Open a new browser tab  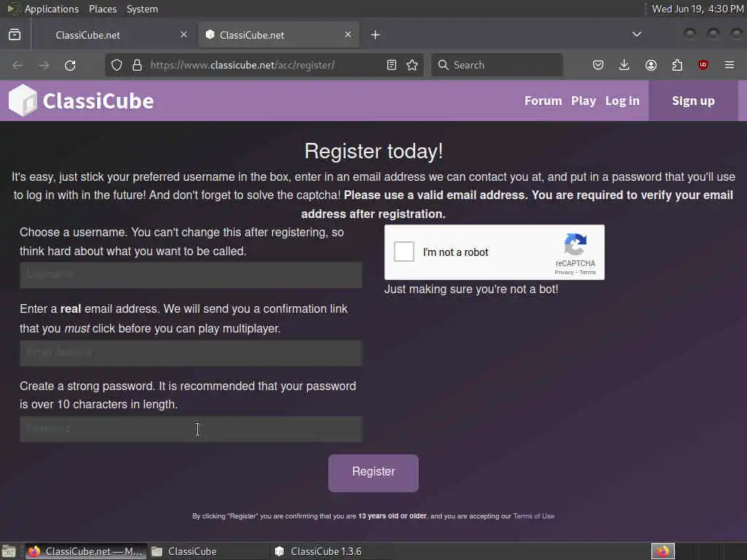tap(376, 35)
